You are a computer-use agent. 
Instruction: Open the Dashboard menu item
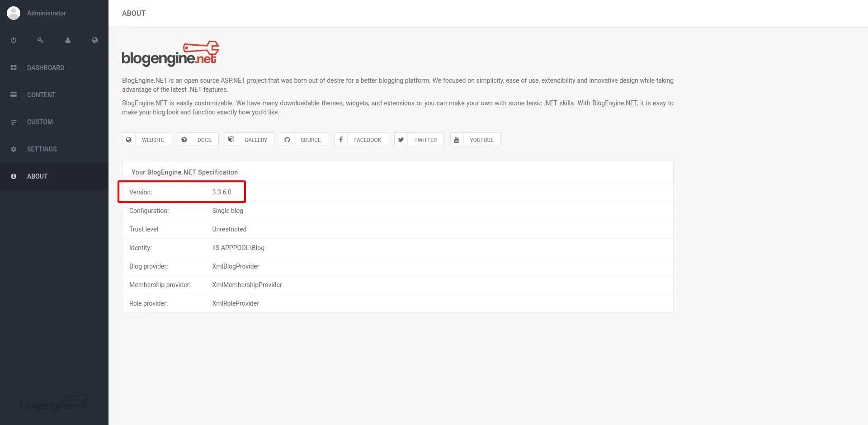coord(46,68)
